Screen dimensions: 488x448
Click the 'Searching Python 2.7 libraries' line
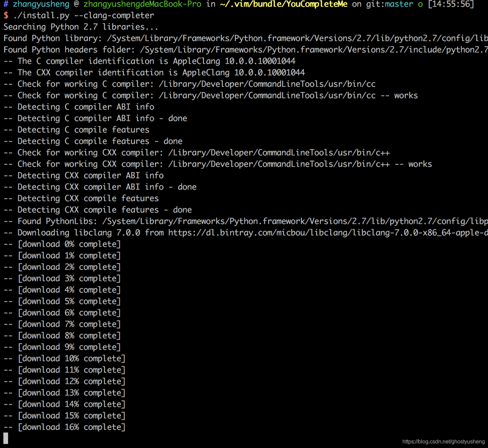coord(81,27)
